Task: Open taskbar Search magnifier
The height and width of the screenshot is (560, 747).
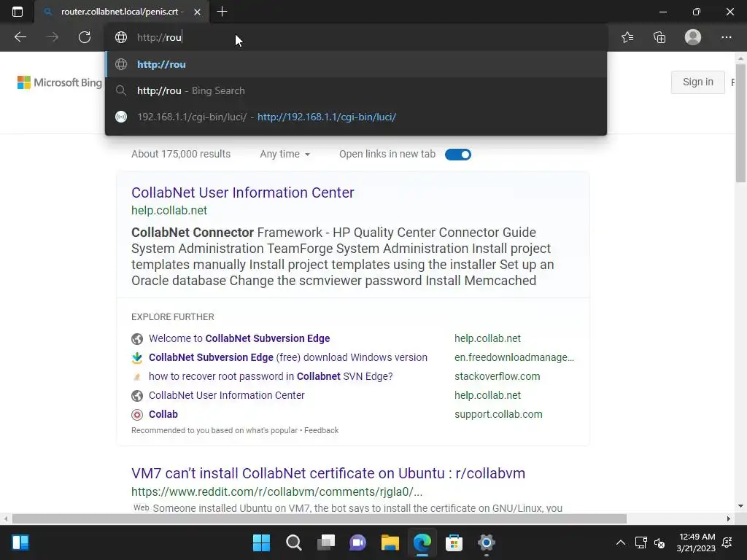Action: click(293, 542)
